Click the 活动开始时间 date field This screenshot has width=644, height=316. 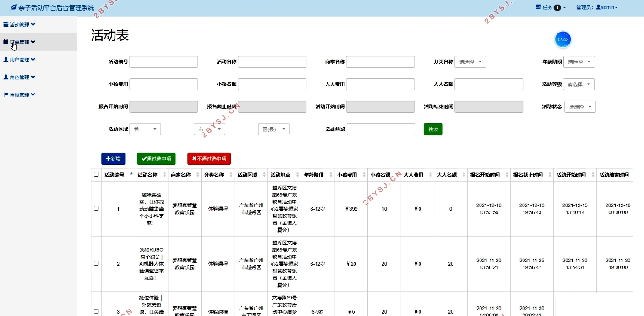[x=380, y=107]
